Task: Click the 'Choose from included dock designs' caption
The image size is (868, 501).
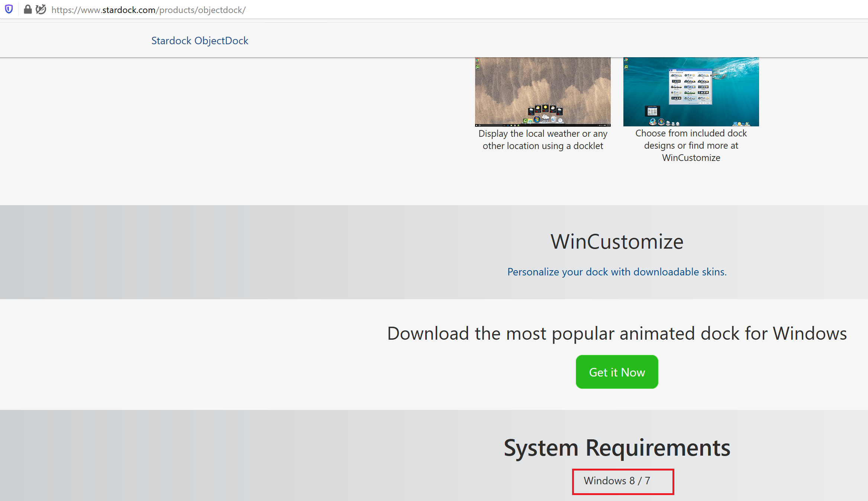Action: pos(691,145)
